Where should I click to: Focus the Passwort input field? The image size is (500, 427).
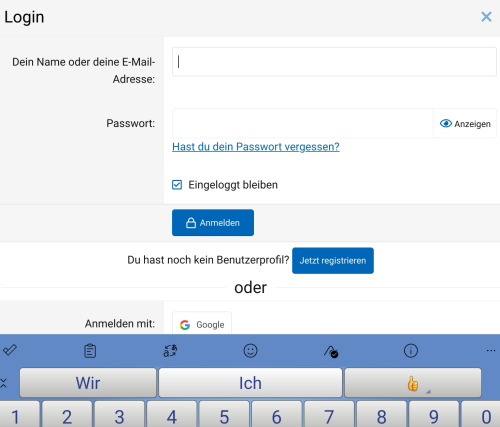(303, 123)
